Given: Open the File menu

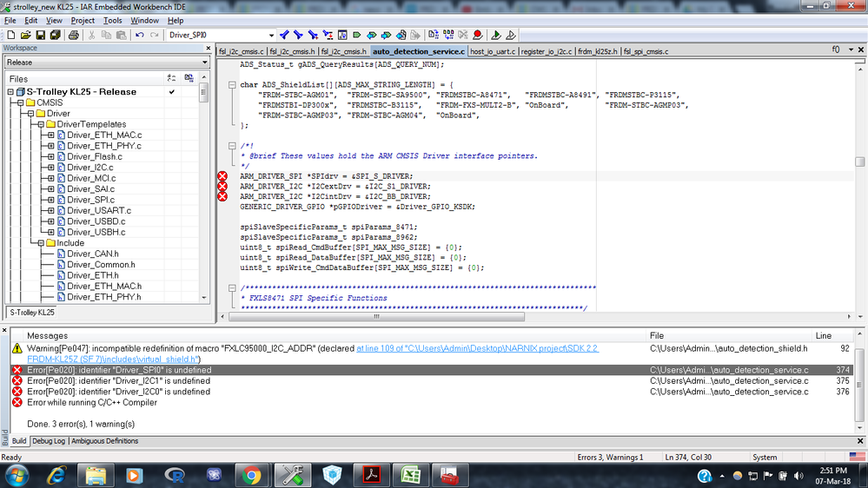Looking at the screenshot, I should (x=10, y=21).
